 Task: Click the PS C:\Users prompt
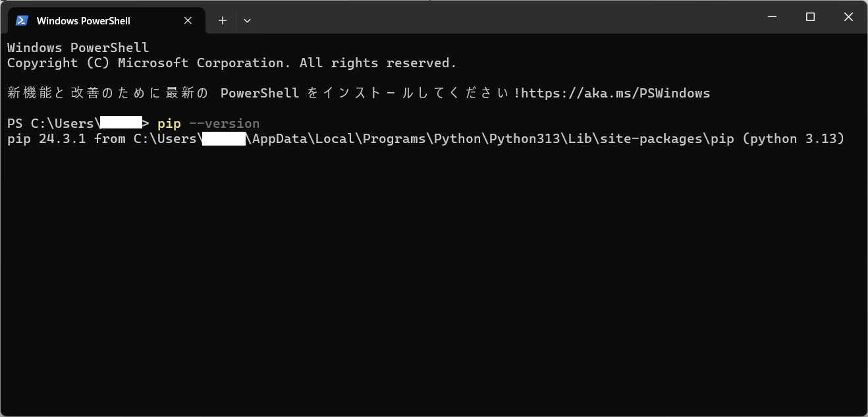(x=53, y=123)
